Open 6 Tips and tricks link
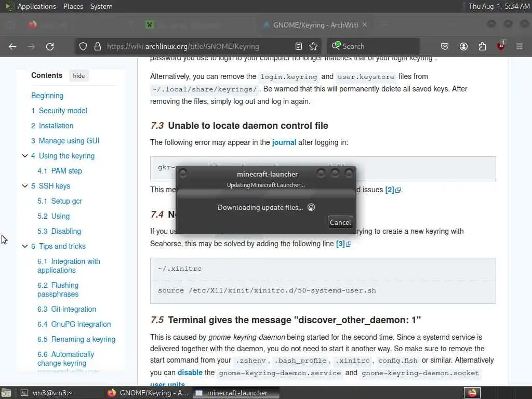This screenshot has width=532, height=399. 58,246
